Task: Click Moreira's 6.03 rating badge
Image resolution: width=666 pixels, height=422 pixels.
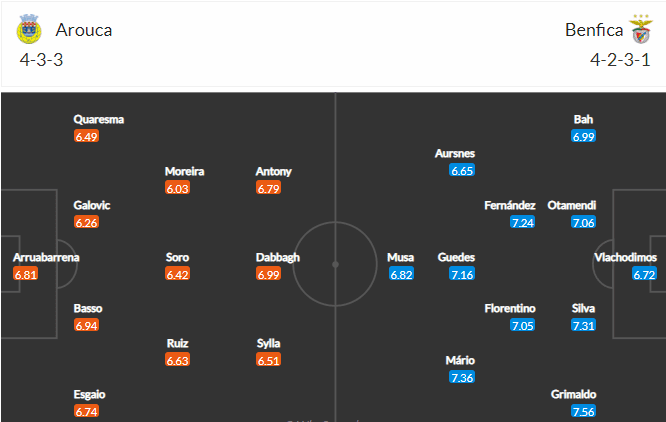Action: coord(178,188)
